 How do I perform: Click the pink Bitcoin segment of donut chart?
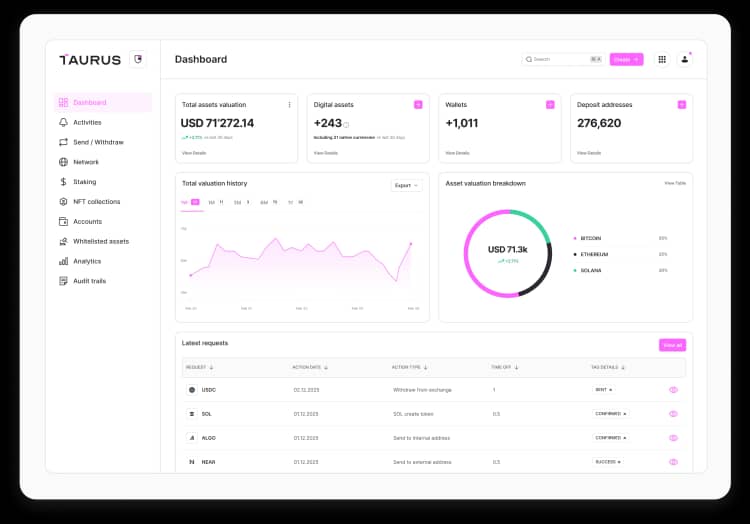(x=468, y=253)
